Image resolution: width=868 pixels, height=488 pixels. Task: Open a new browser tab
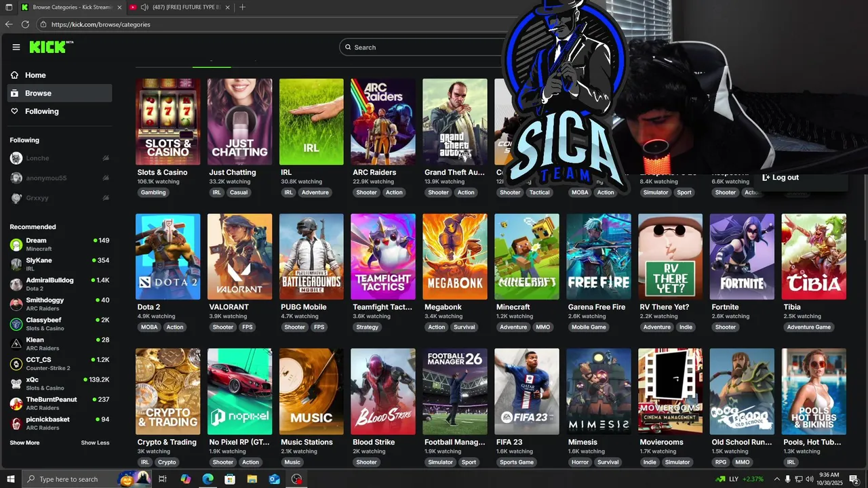point(242,7)
